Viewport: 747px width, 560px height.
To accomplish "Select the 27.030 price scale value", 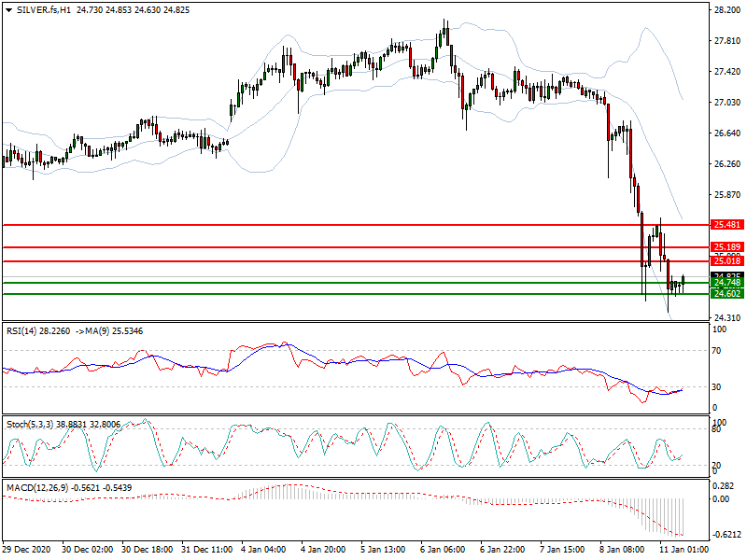I will click(727, 102).
